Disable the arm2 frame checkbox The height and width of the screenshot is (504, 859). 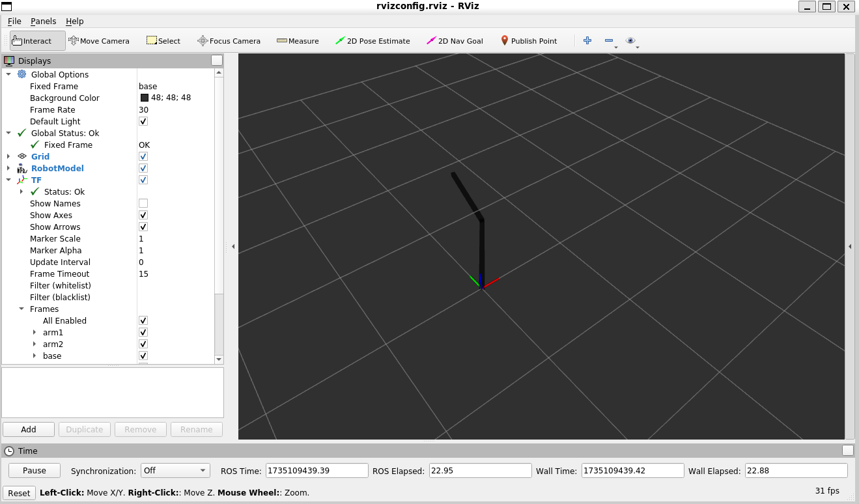pyautogui.click(x=143, y=344)
